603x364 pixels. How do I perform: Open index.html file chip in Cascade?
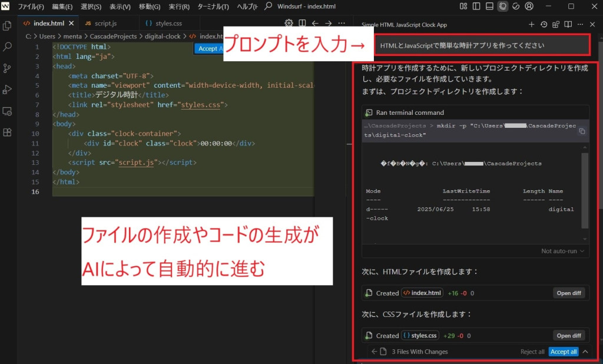click(x=422, y=293)
